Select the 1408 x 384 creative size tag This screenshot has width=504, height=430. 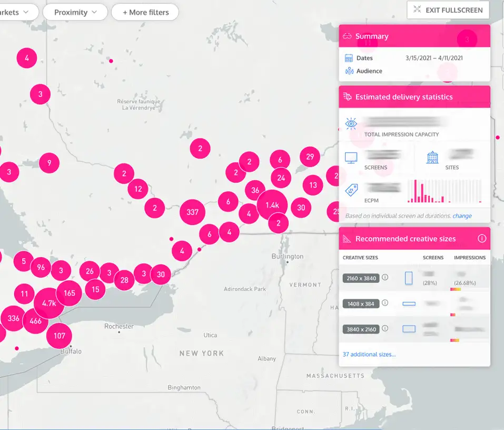361,304
